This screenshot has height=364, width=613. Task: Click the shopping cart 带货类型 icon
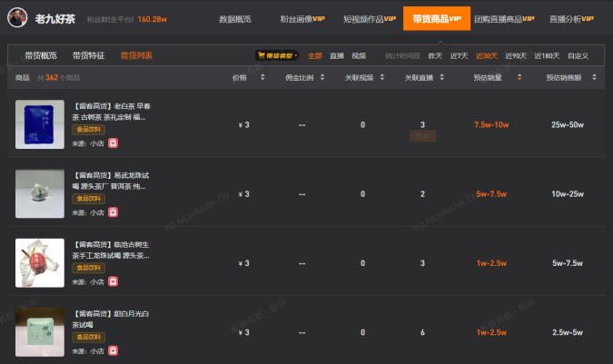pyautogui.click(x=262, y=55)
